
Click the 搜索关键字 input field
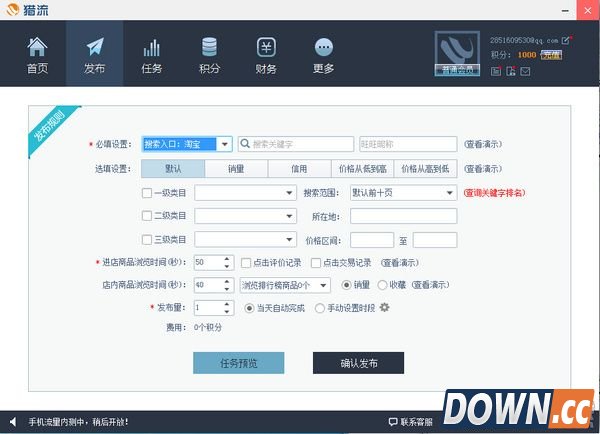click(x=295, y=144)
